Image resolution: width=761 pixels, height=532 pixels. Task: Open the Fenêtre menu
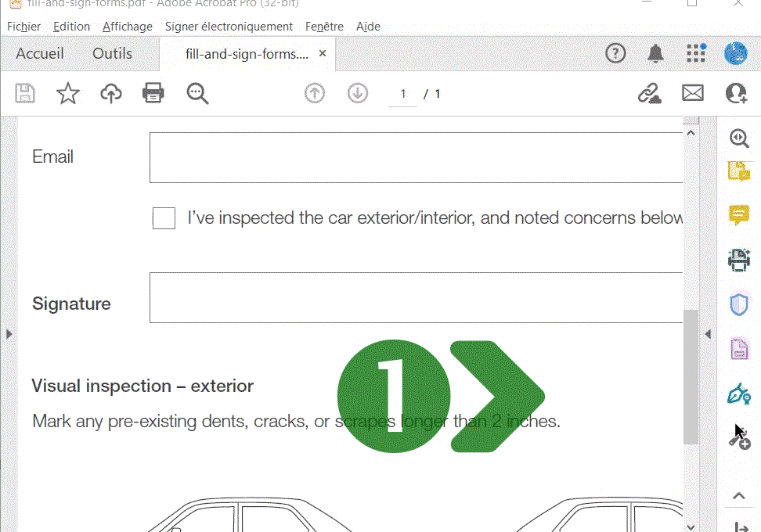coord(324,27)
